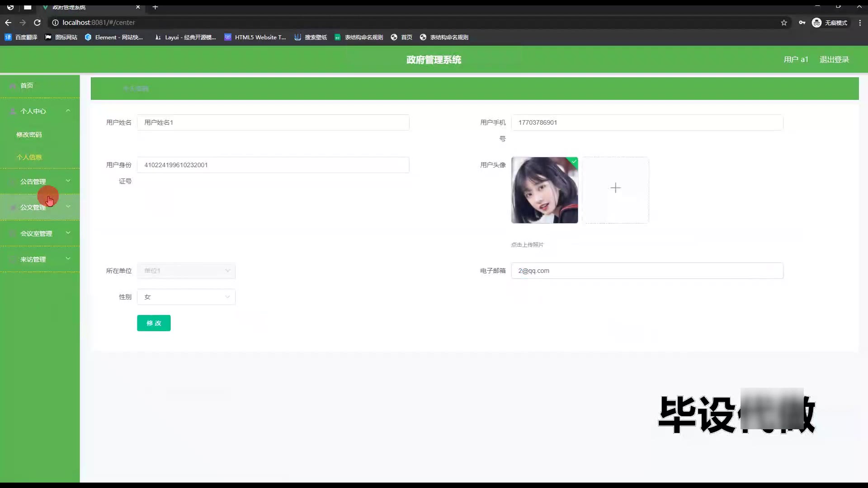The image size is (868, 488).
Task: Open 百度翻译 bookmark
Action: click(x=21, y=37)
